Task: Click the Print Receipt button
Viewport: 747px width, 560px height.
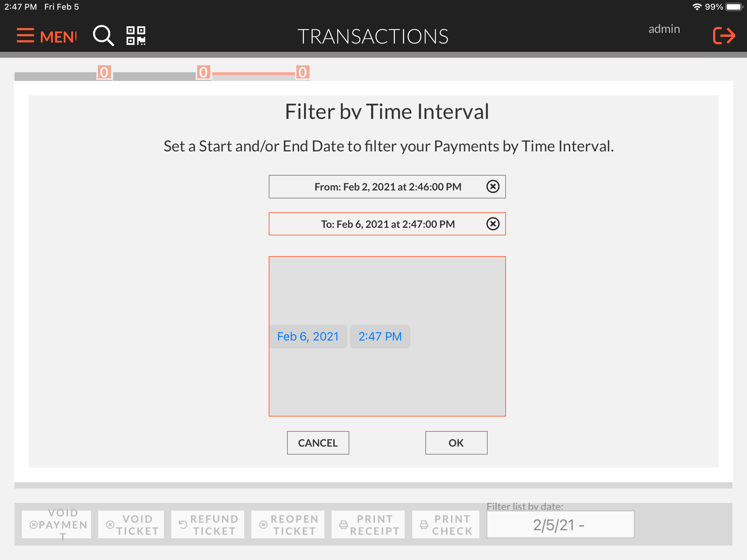Action: click(x=368, y=524)
